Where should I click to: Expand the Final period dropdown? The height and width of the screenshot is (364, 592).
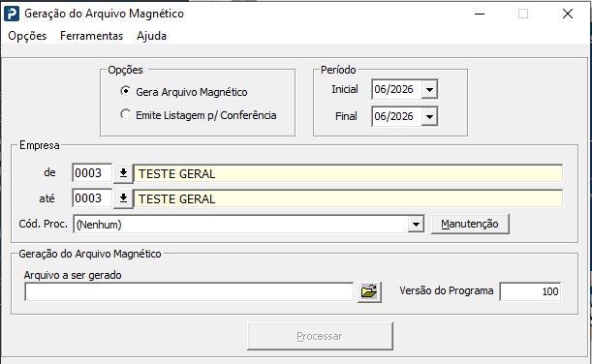(x=429, y=116)
